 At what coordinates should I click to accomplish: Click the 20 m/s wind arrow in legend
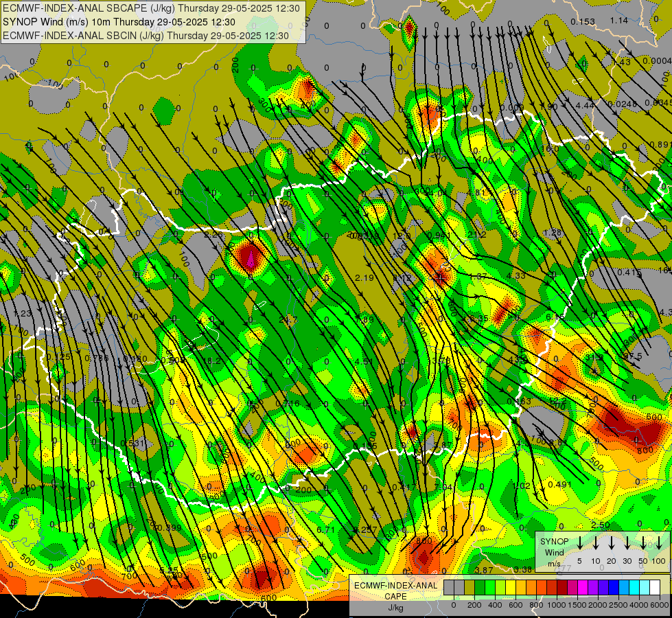tap(612, 542)
